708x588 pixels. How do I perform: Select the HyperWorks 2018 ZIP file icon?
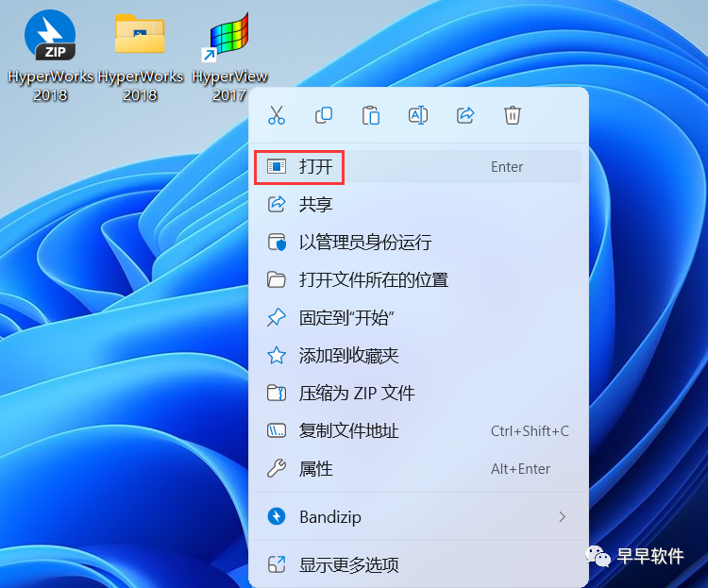(x=50, y=38)
